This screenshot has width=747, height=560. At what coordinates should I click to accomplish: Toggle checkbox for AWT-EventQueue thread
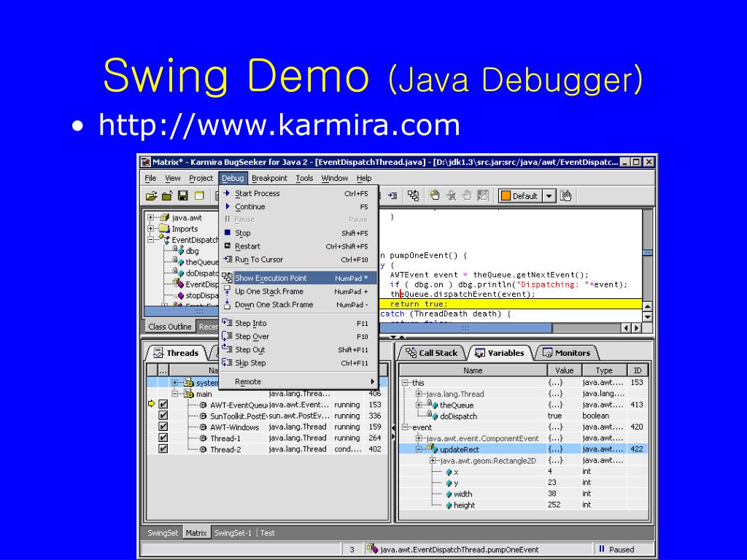tap(163, 404)
